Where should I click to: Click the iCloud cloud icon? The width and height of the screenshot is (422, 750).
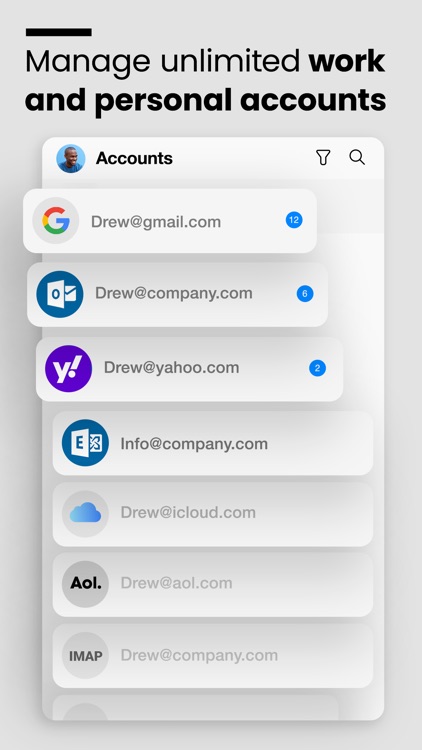tap(85, 514)
